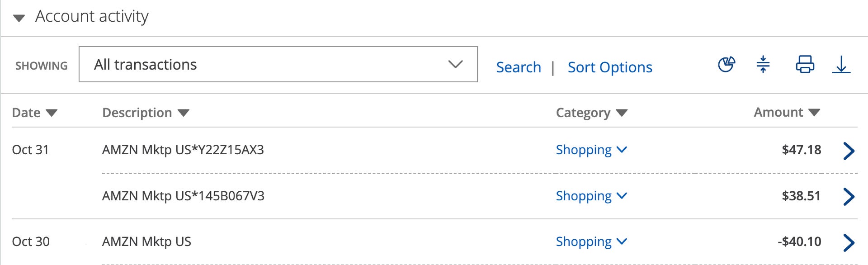Change Shopping category for -$40.10 transaction
Screen dimensions: 868x265
tap(591, 241)
